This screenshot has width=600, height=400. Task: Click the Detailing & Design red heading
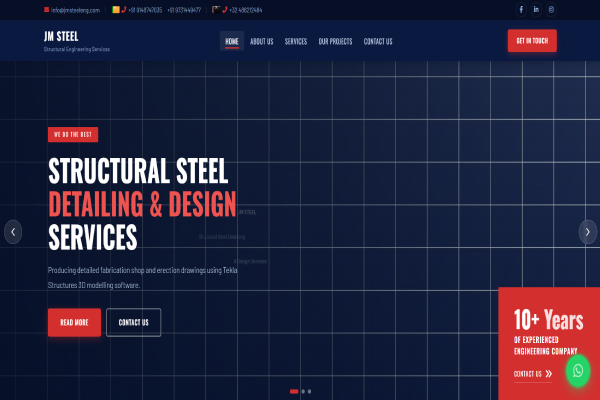(x=142, y=204)
